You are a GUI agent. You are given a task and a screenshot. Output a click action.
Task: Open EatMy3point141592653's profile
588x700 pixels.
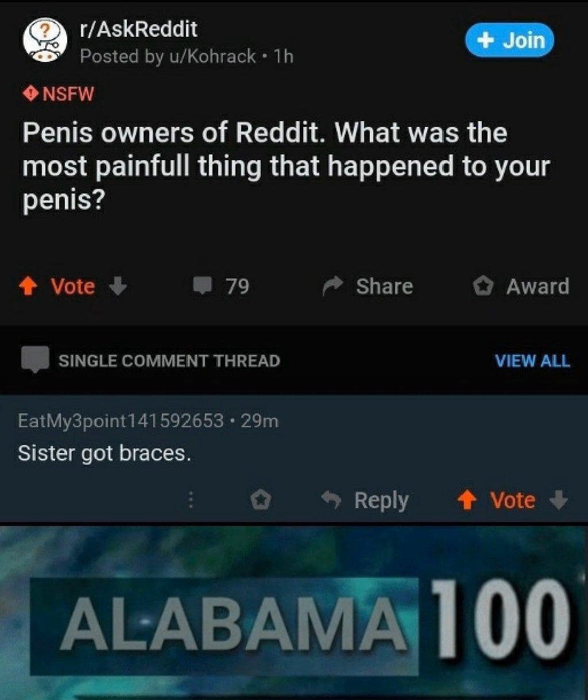121,421
